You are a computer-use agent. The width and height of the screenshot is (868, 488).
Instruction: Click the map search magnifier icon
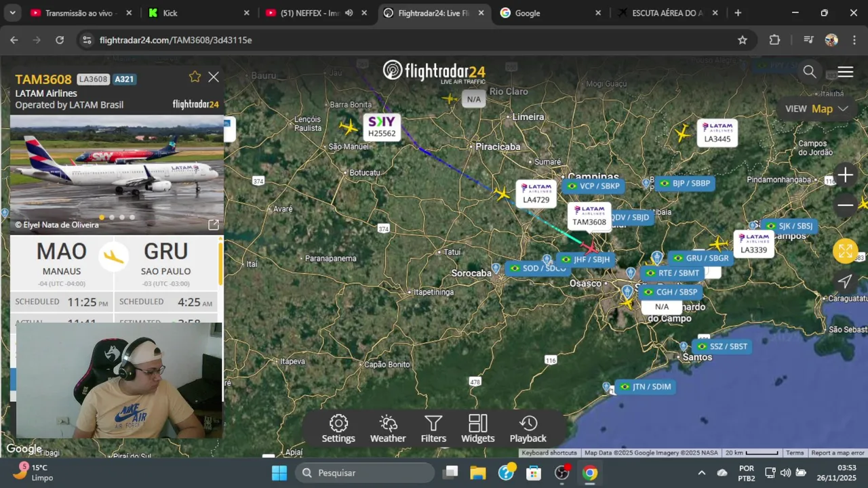[x=809, y=72]
